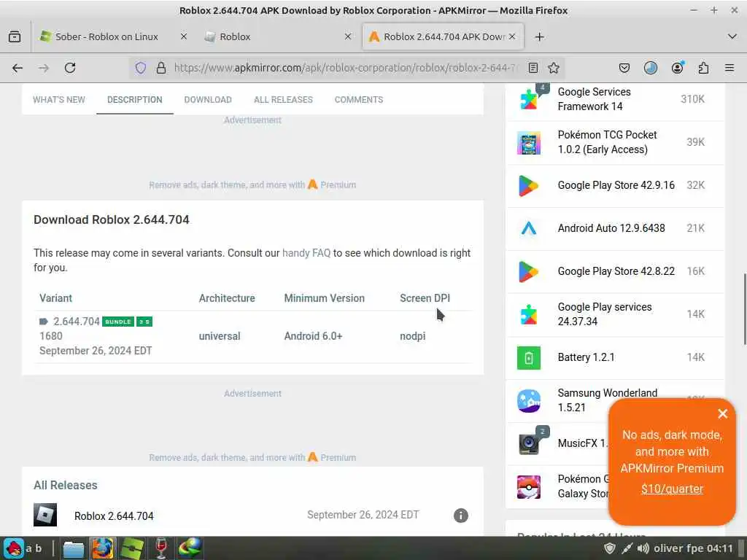
Task: Reload the current page
Action: (x=70, y=68)
